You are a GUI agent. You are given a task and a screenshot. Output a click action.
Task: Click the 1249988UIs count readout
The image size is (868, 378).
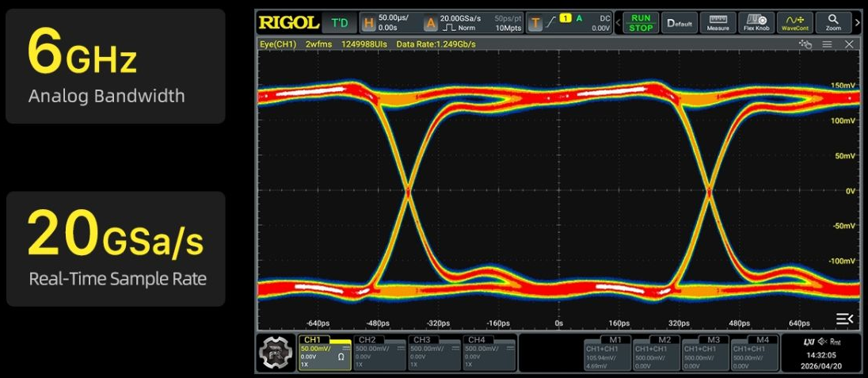[364, 44]
